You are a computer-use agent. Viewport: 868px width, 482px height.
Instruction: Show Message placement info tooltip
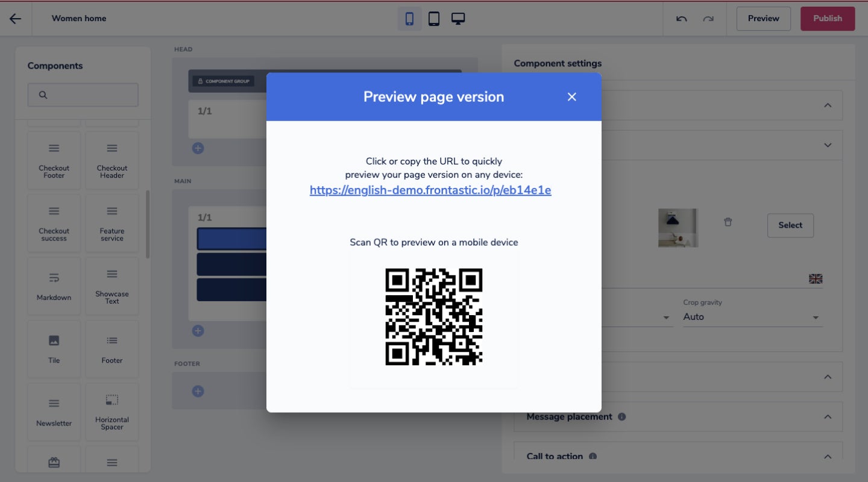pyautogui.click(x=622, y=417)
